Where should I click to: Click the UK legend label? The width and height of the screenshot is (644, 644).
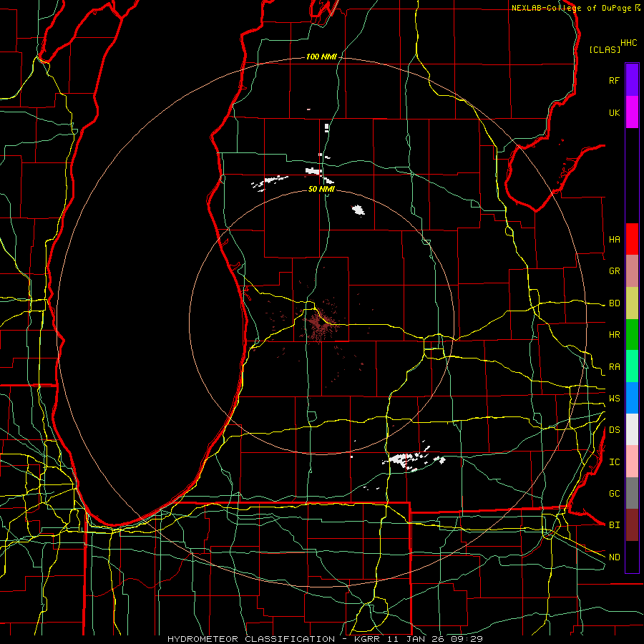(614, 112)
